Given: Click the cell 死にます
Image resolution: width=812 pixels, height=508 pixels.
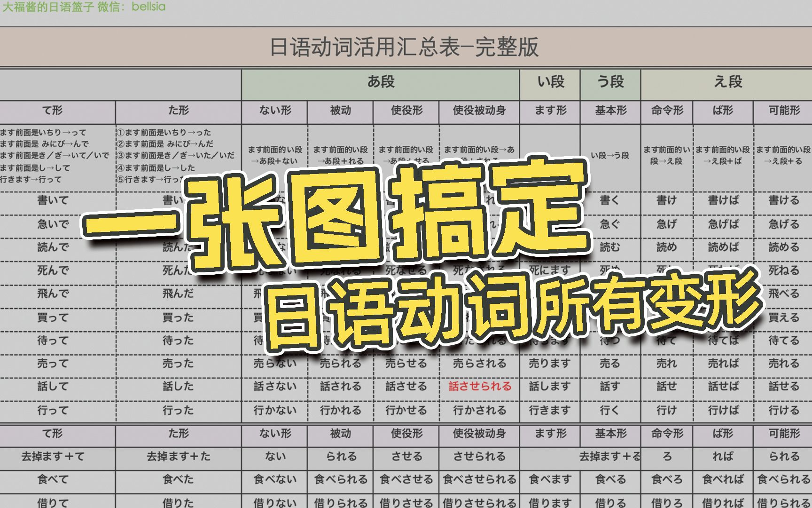Looking at the screenshot, I should (550, 270).
